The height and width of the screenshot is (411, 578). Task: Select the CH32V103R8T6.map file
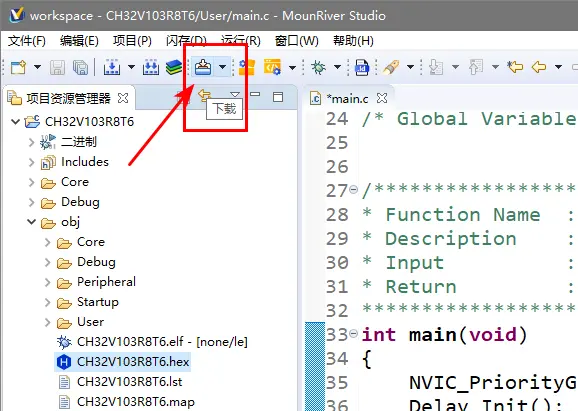[x=136, y=401]
